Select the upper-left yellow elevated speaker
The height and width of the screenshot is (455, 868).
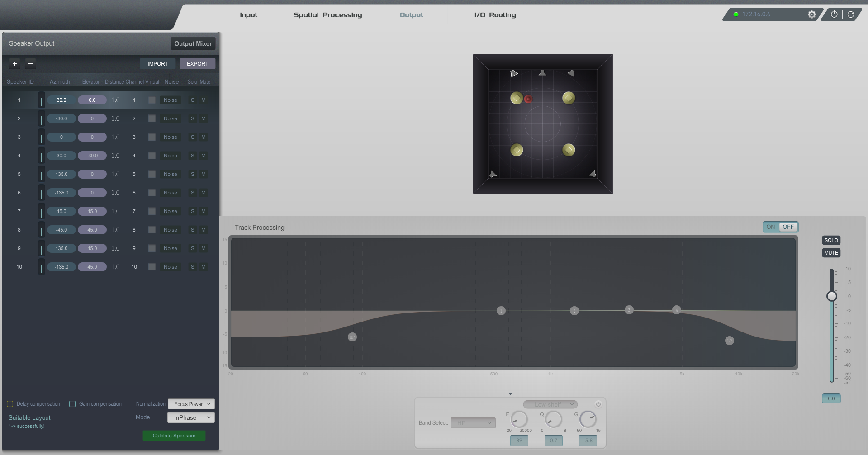517,98
